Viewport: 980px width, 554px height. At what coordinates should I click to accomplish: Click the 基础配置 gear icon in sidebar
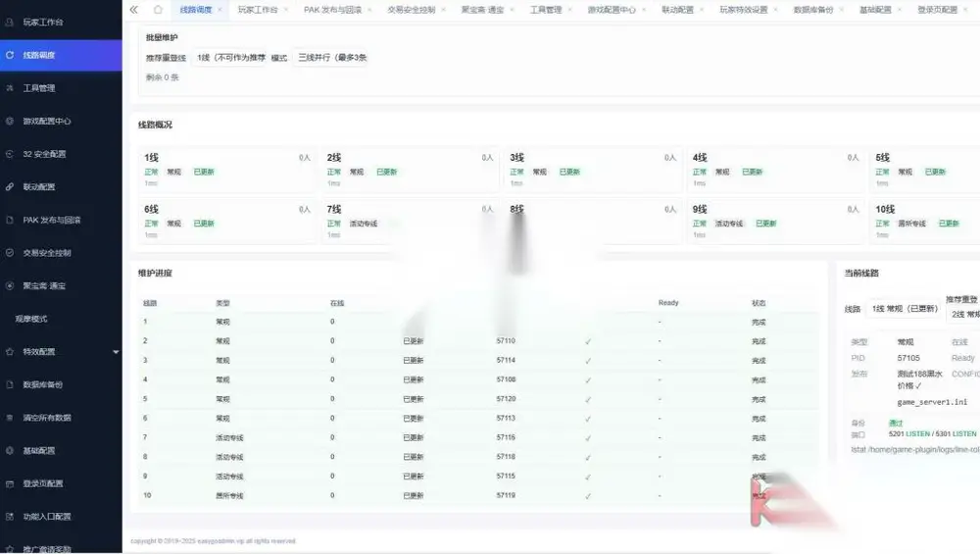click(x=10, y=450)
